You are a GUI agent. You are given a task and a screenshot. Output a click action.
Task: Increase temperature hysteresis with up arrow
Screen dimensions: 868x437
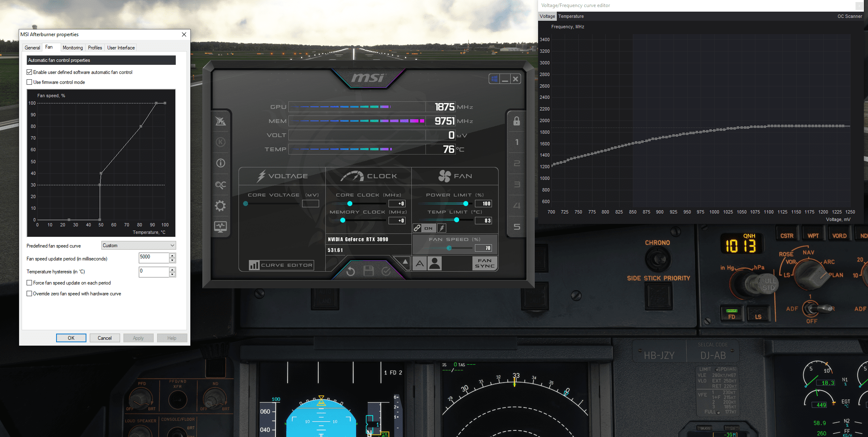tap(172, 270)
